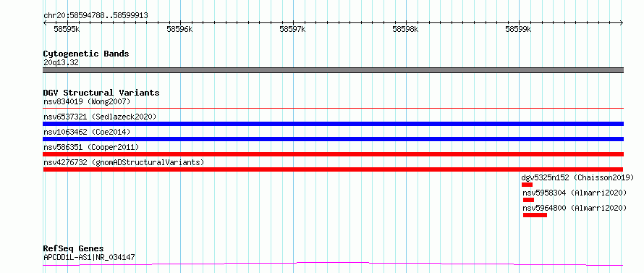Click the DGV Structural Variants track title
This screenshot has height=273, width=644.
tap(101, 93)
